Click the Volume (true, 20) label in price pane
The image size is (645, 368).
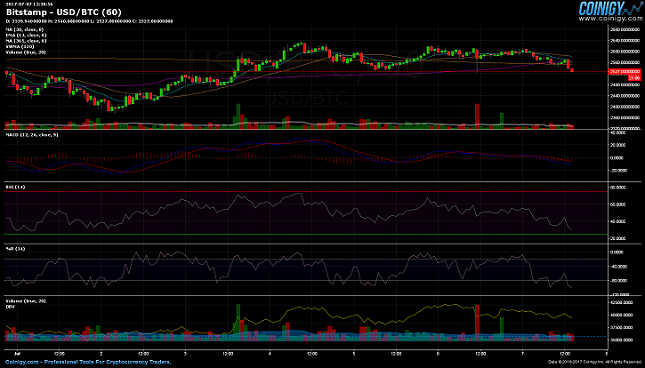26,52
